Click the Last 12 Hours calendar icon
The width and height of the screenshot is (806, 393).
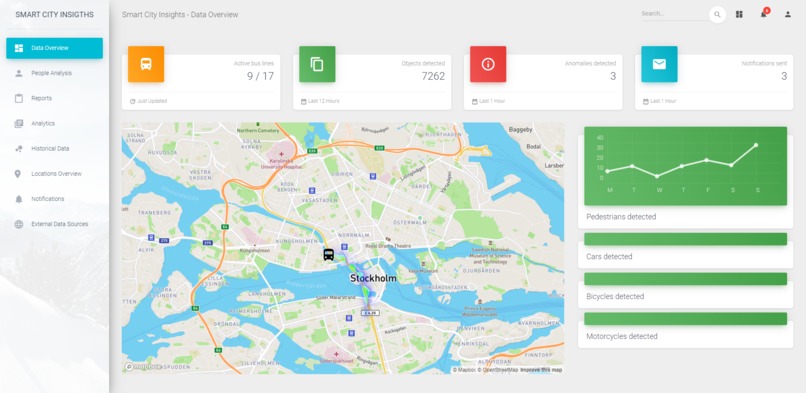pos(304,102)
